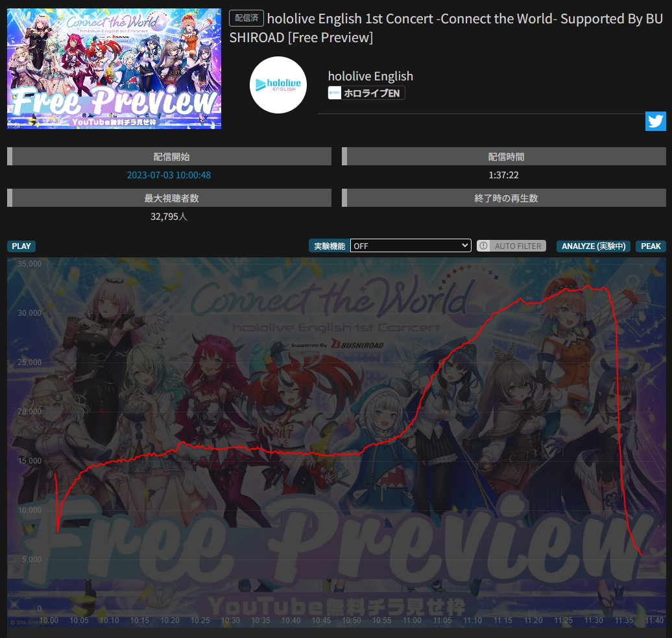The width and height of the screenshot is (672, 638).
Task: Click the viewer graph peak near 11:30
Action: (x=589, y=286)
